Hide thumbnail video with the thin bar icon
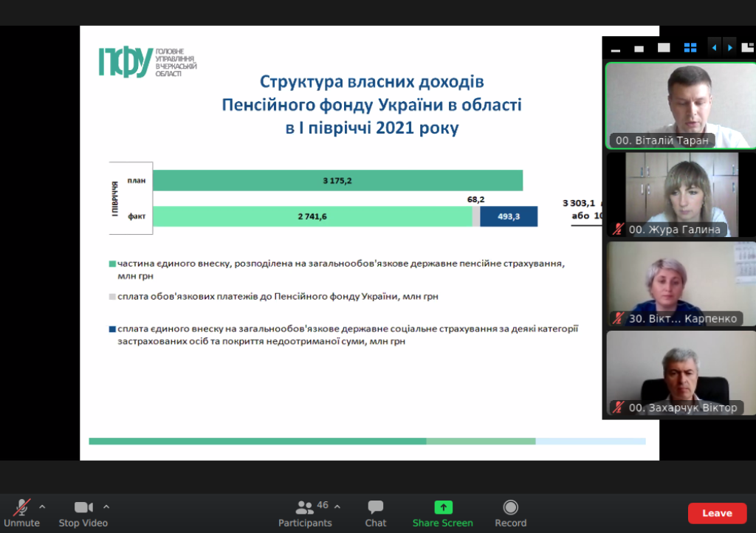Screen dimensions: 756x533 tap(615, 49)
